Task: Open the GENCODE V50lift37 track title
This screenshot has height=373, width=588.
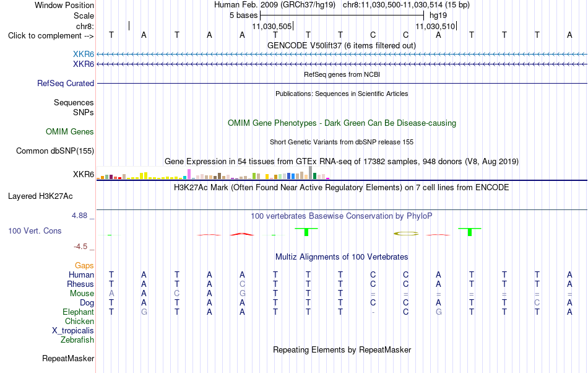Action: [x=342, y=45]
